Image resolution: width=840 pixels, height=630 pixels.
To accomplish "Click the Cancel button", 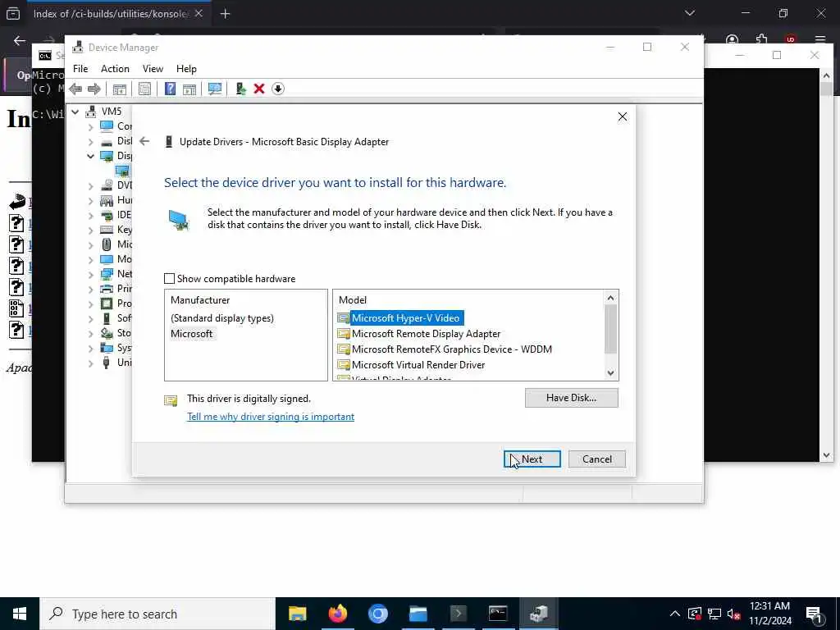I will (x=597, y=459).
